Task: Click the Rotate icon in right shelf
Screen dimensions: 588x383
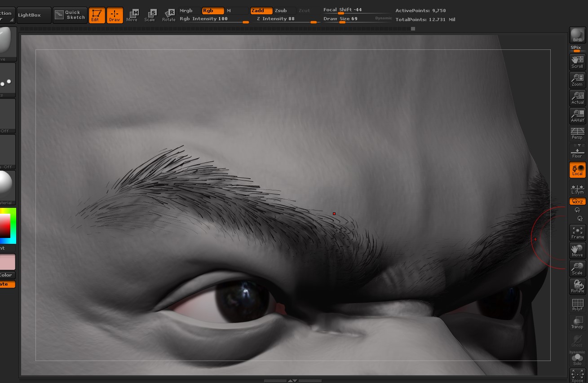Action: click(577, 286)
